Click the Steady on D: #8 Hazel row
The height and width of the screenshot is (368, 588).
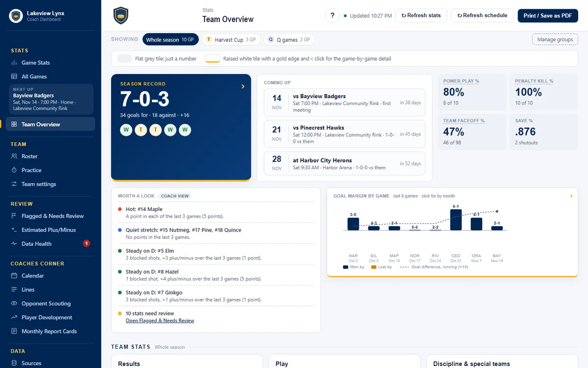click(216, 275)
